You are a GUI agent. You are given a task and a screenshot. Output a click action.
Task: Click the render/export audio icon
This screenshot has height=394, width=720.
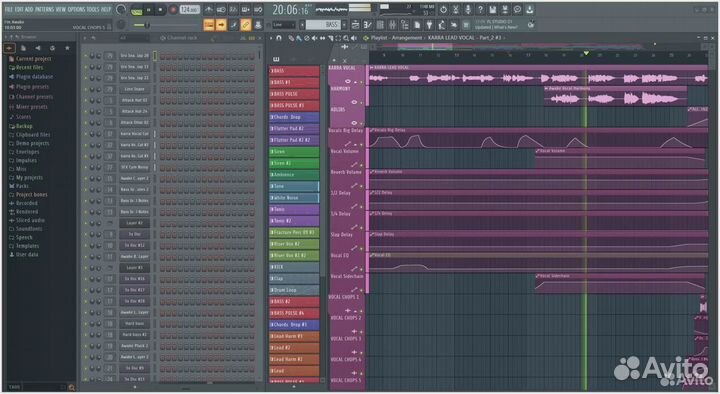point(505,10)
